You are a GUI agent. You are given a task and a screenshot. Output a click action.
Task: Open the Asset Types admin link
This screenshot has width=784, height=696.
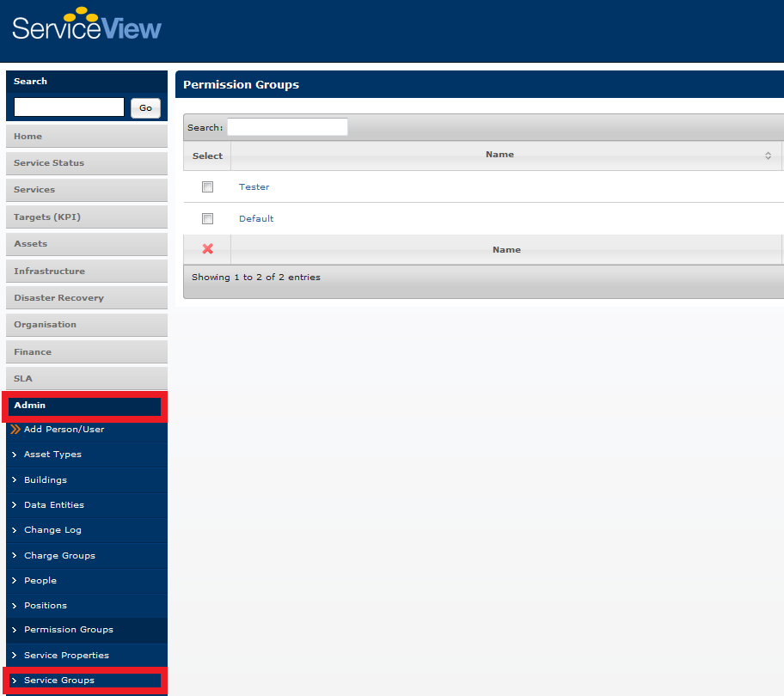(52, 455)
